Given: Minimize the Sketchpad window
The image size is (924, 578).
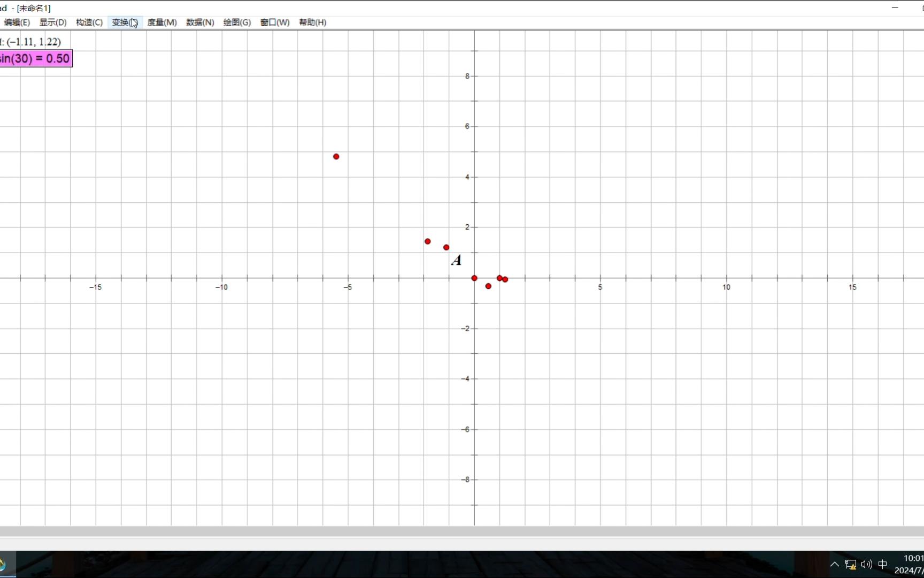Looking at the screenshot, I should click(895, 8).
